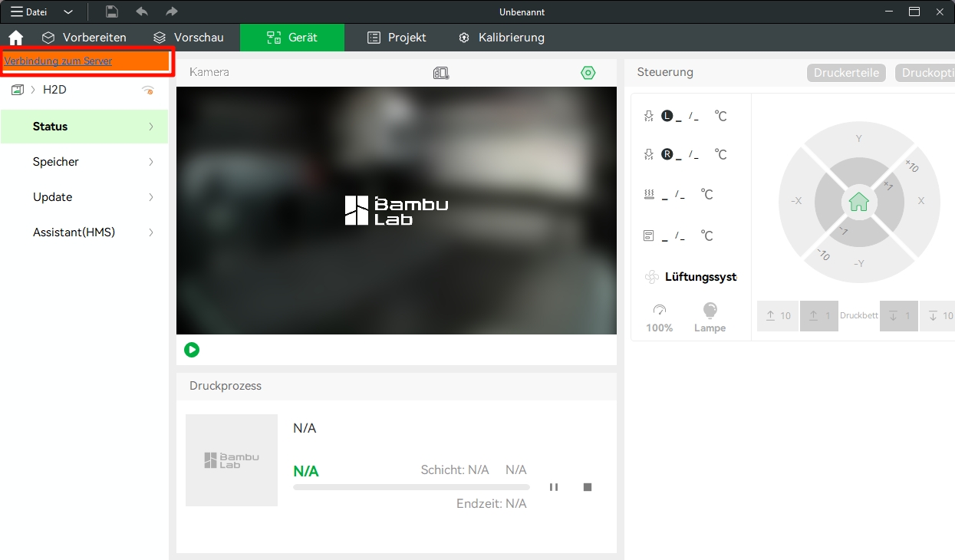The image size is (955, 560).
Task: Raise Druckbett by 10
Action: tap(778, 316)
